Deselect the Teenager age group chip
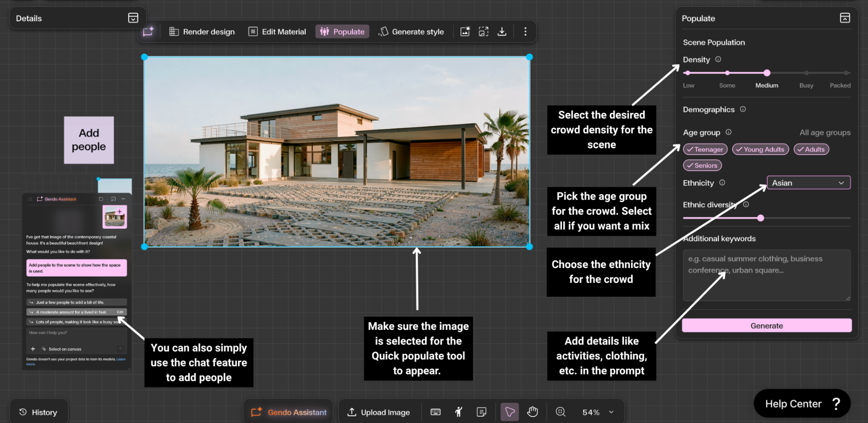The width and height of the screenshot is (868, 423). click(x=705, y=150)
